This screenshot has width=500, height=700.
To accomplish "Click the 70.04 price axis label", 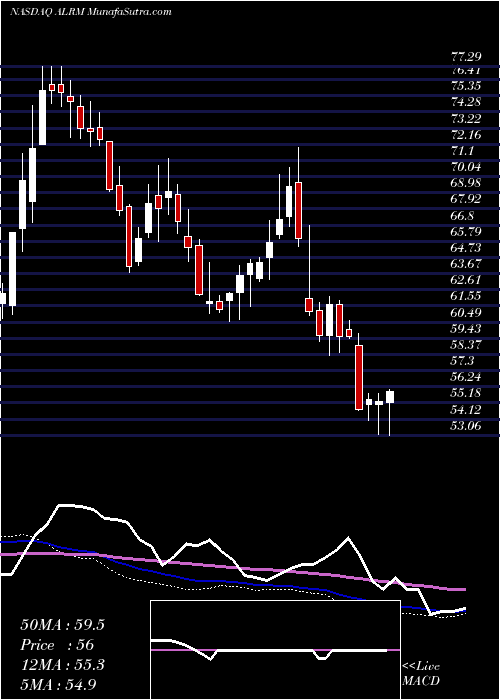I will 466,167.
